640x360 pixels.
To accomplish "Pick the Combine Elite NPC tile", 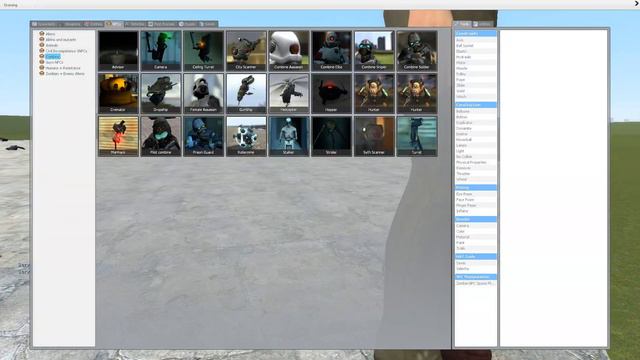I will tap(331, 51).
